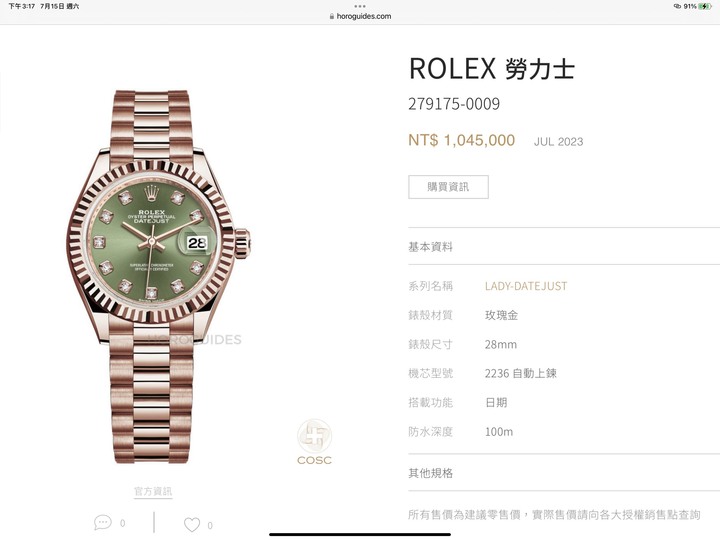Image resolution: width=720 pixels, height=540 pixels.
Task: Tap the home indicator bar at bottom
Action: click(360, 534)
